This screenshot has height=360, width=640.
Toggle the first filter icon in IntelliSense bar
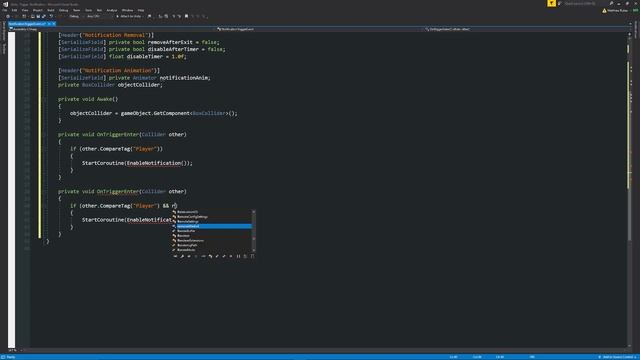(x=175, y=256)
